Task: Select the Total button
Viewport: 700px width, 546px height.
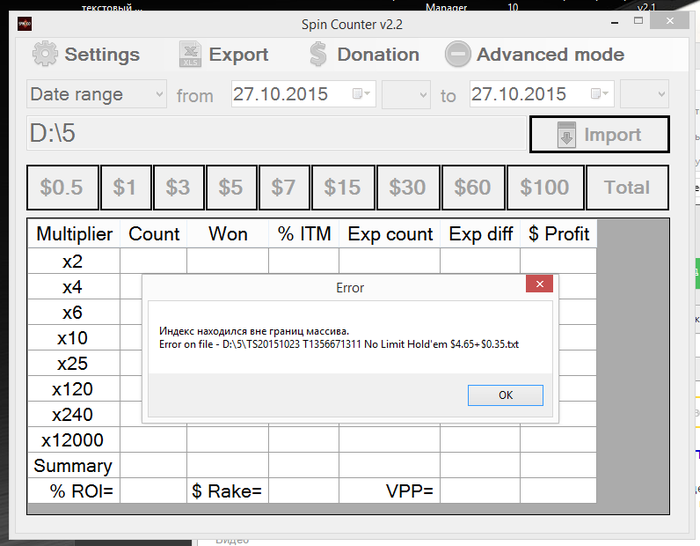Action: click(x=627, y=188)
